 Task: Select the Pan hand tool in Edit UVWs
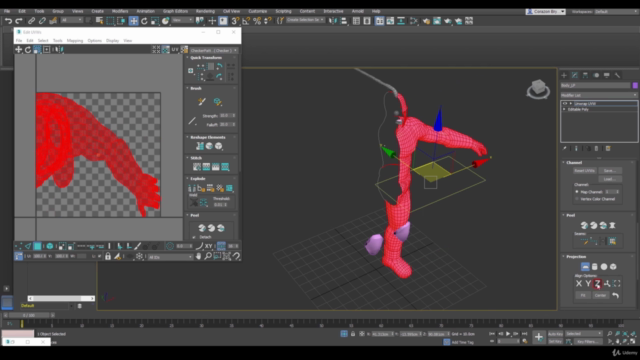point(198,256)
